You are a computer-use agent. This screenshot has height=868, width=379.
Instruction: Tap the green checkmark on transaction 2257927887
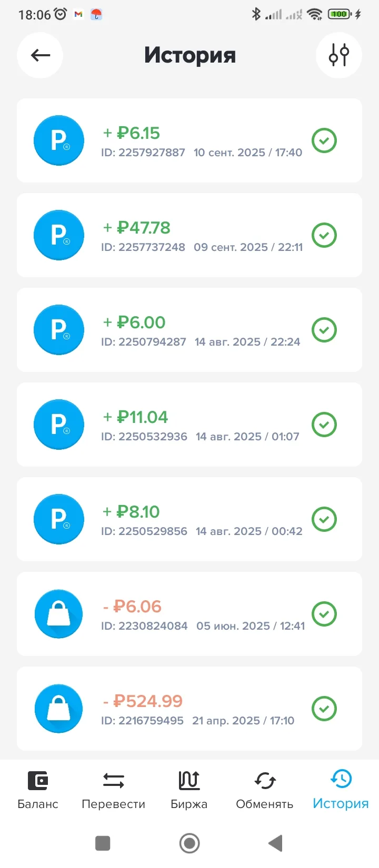click(324, 140)
